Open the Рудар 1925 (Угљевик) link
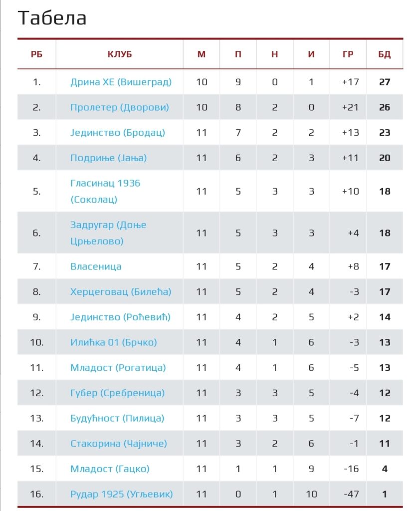The width and height of the screenshot is (420, 511). (x=122, y=494)
